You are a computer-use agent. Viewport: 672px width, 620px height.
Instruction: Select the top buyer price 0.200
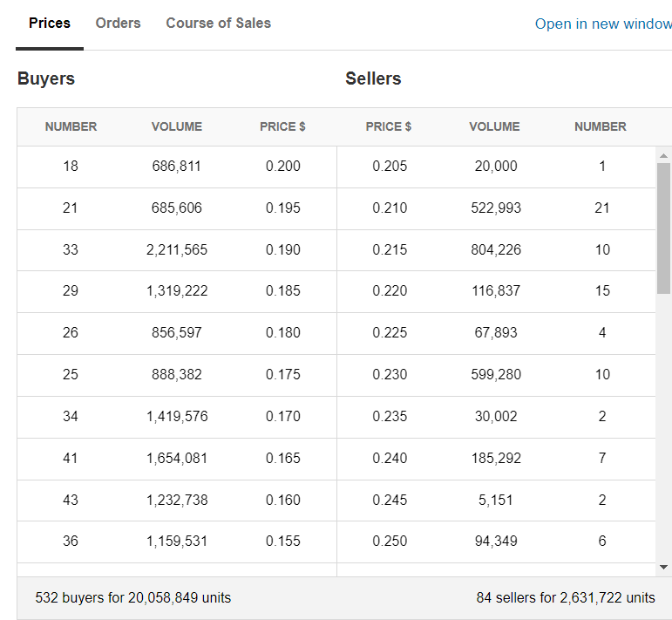point(283,166)
